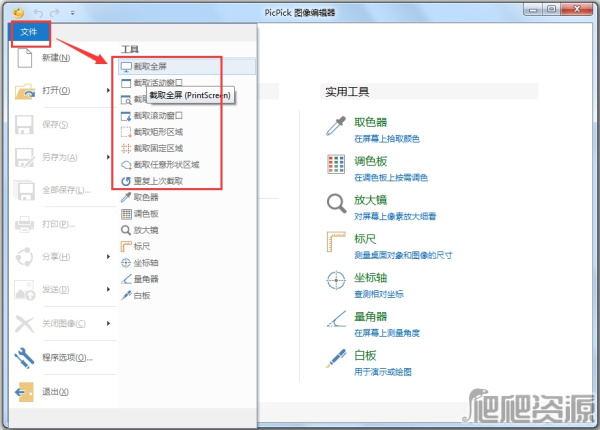Screen dimensions: 600x430
Task: Click the large 标尺 ruler icon
Action: [336, 242]
